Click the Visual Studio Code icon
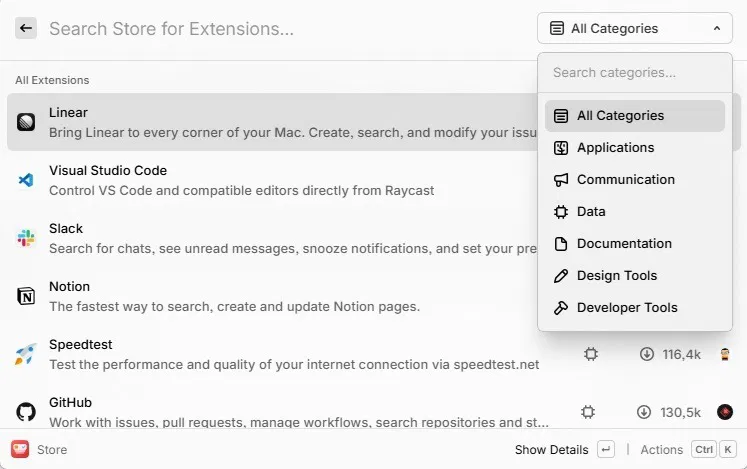This screenshot has width=747, height=469. 26,181
